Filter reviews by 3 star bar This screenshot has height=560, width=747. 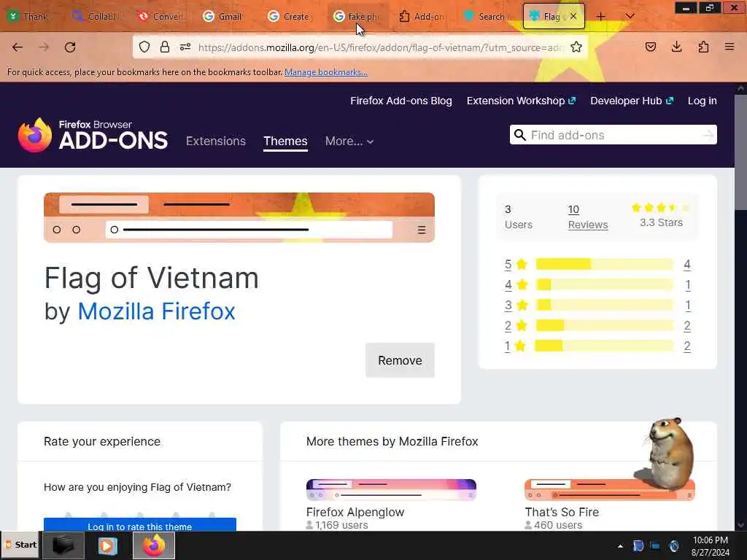click(605, 305)
